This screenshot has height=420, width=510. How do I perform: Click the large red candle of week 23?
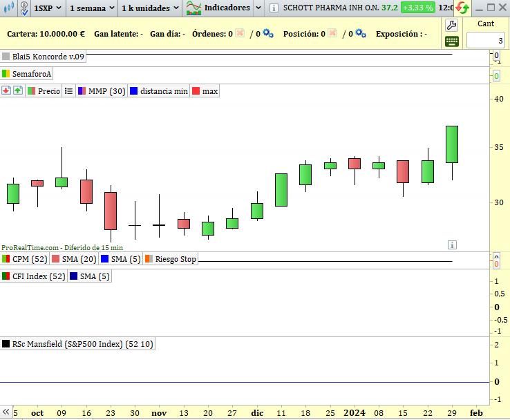point(111,211)
